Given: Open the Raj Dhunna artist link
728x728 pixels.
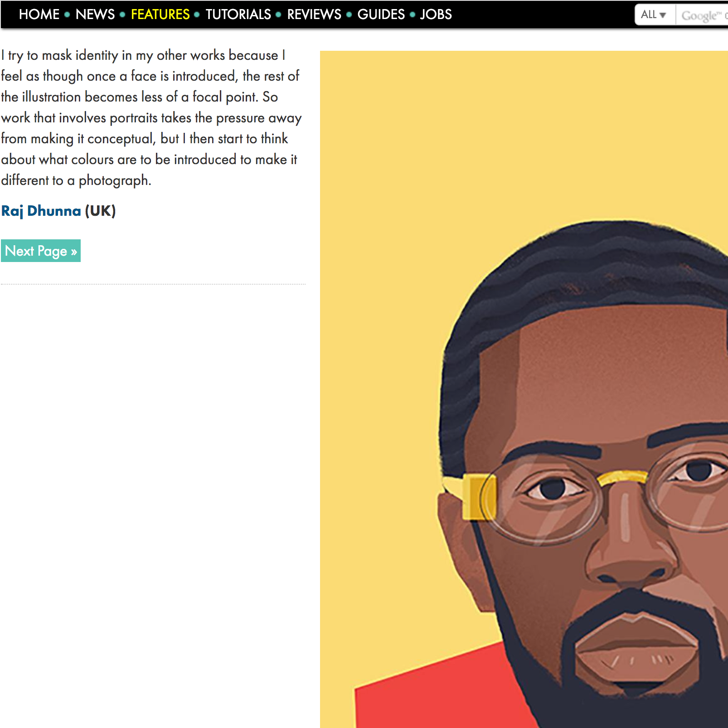Looking at the screenshot, I should click(41, 211).
